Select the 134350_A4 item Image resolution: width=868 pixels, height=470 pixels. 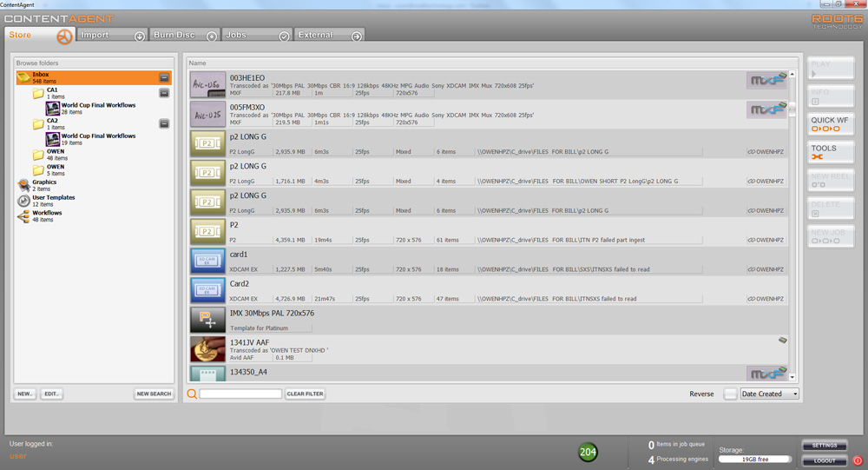(x=488, y=373)
